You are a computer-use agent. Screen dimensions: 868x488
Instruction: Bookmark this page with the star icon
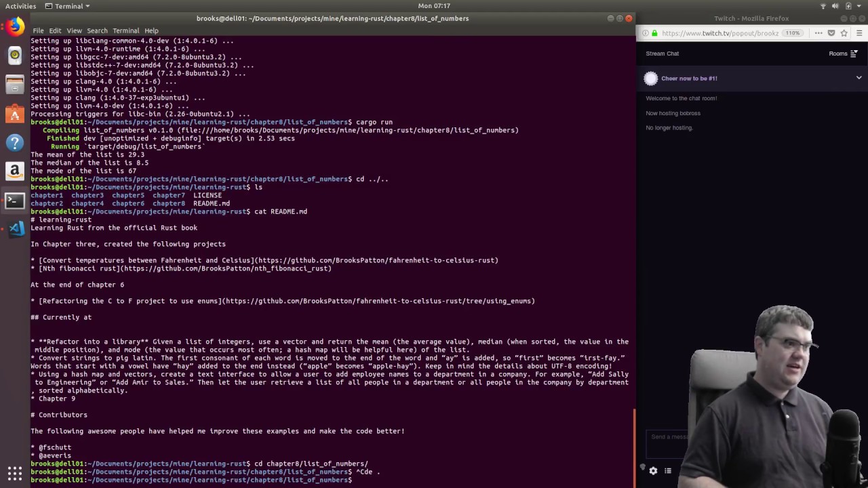click(844, 33)
